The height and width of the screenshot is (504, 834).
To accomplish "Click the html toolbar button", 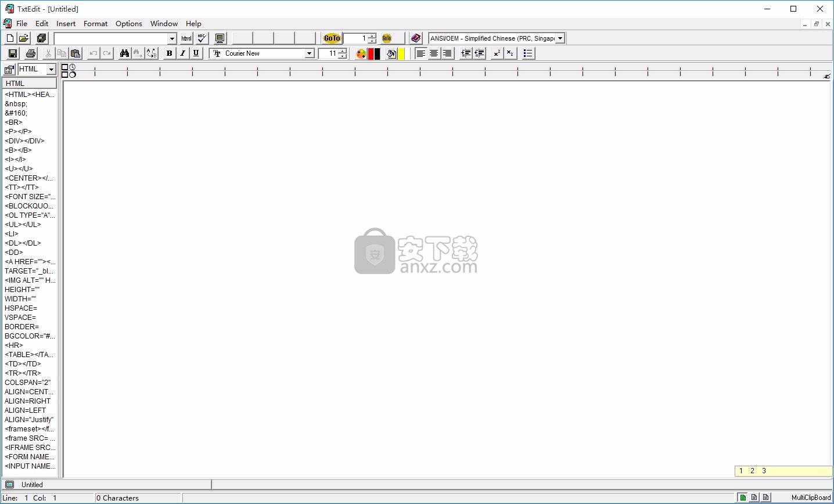I will [186, 38].
